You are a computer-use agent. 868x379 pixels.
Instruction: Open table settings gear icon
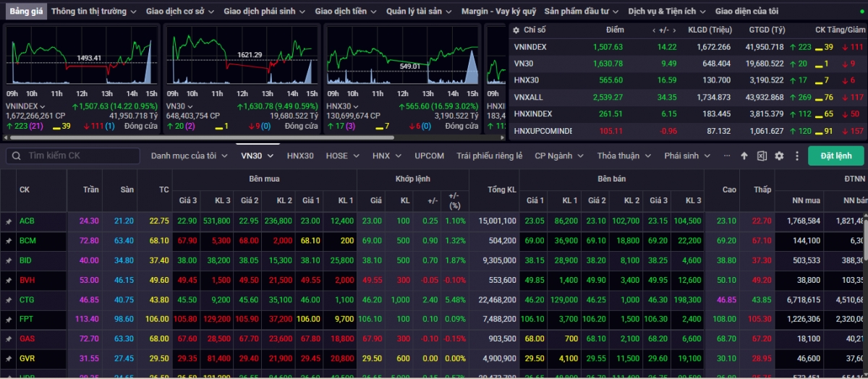pyautogui.click(x=779, y=156)
